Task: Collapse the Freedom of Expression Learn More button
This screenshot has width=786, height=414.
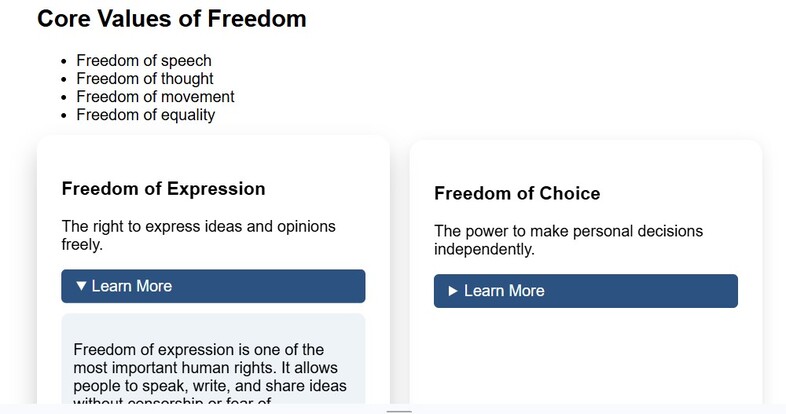Action: (212, 286)
